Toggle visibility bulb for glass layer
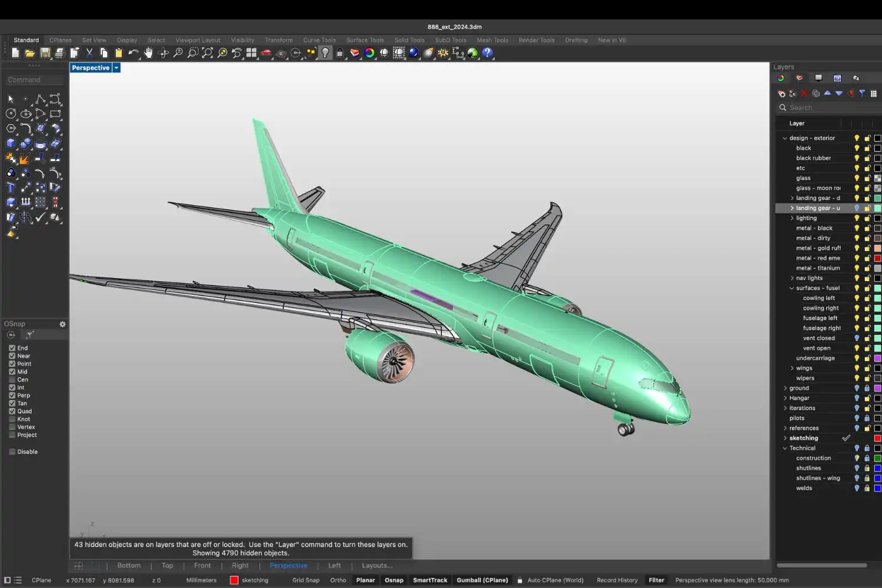This screenshot has height=588, width=882. click(x=857, y=178)
